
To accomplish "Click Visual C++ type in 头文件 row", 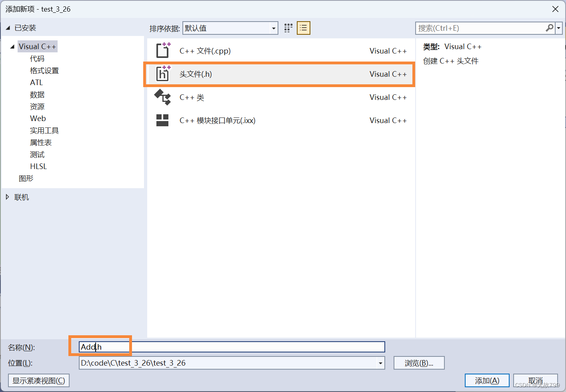I will (x=388, y=74).
